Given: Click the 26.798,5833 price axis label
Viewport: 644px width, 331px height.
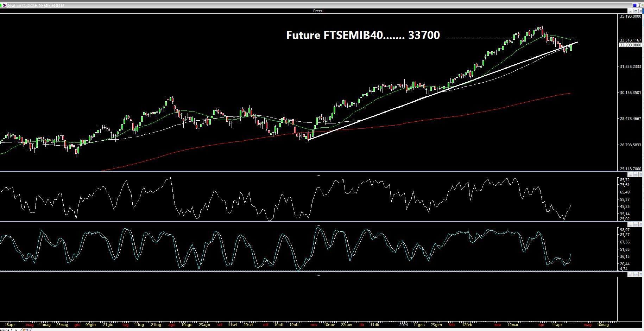Looking at the screenshot, I should click(x=630, y=145).
